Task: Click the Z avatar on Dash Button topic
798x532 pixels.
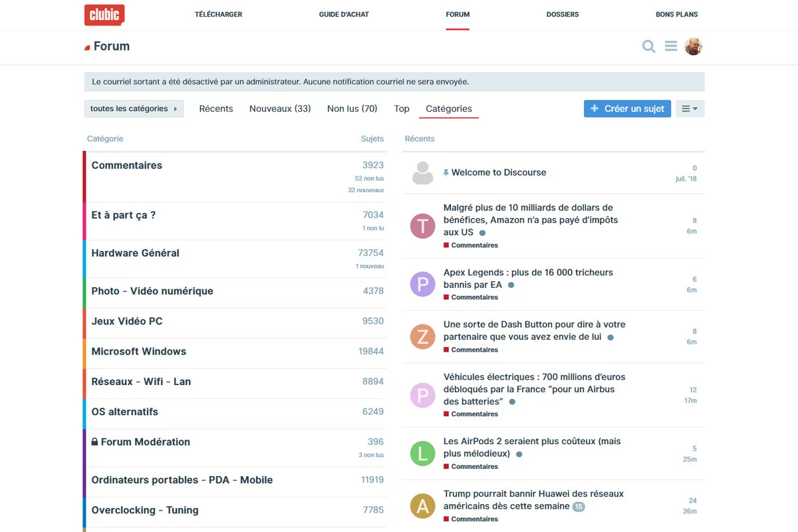Action: coord(422,337)
